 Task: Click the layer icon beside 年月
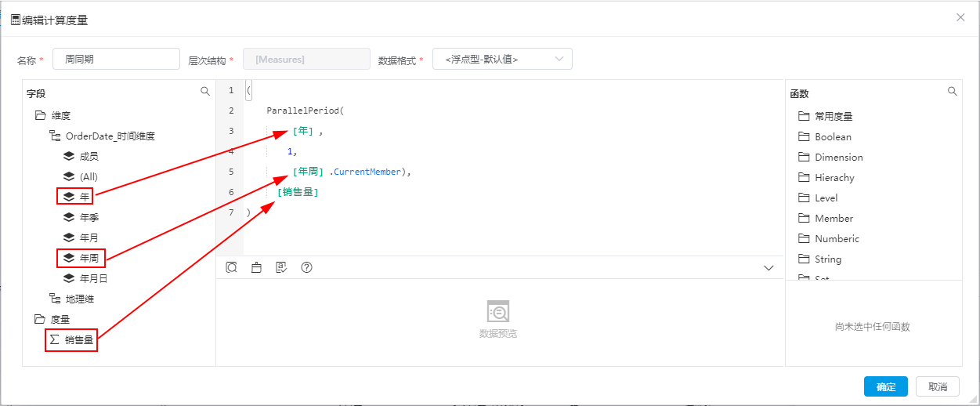69,237
